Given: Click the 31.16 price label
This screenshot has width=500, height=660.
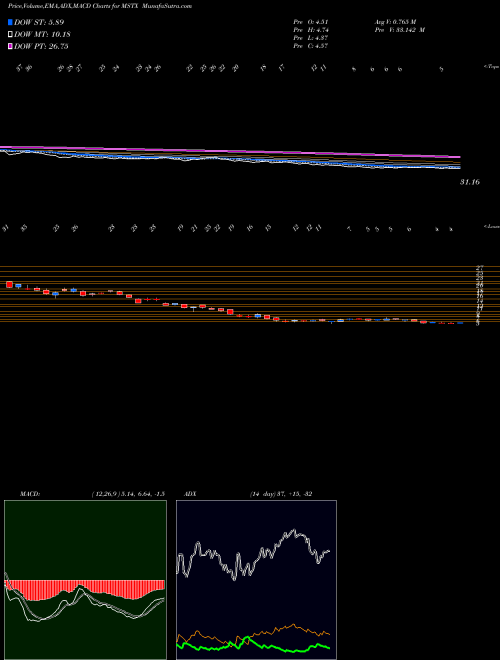Looking at the screenshot, I should click(470, 182).
